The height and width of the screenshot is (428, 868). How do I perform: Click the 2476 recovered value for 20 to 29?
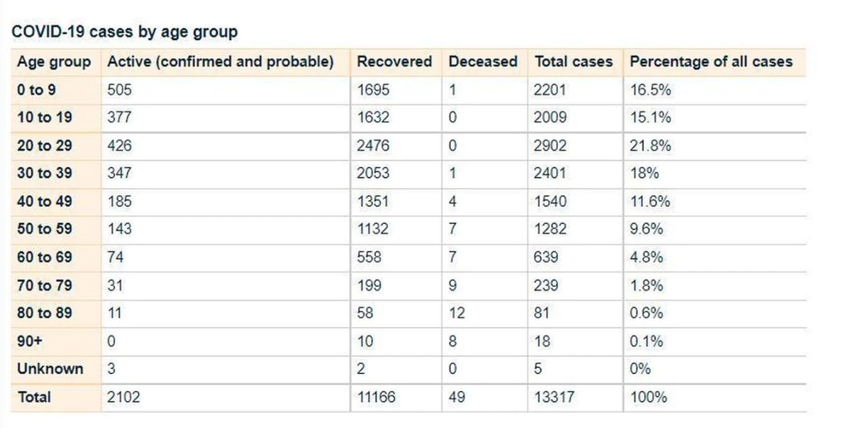click(x=373, y=146)
